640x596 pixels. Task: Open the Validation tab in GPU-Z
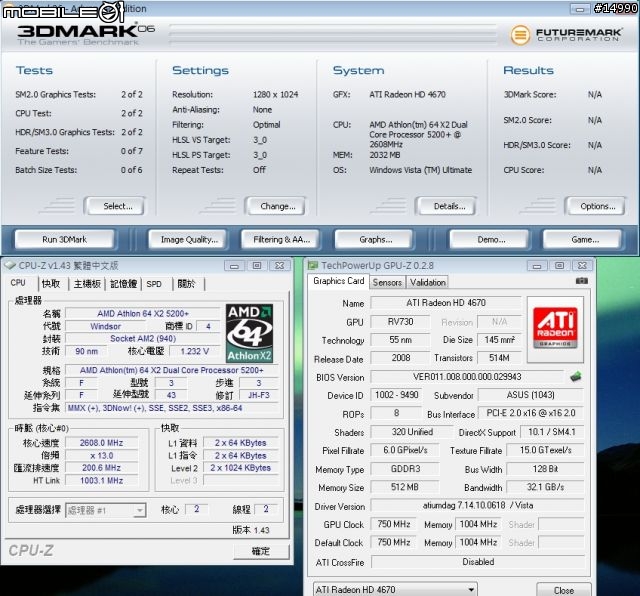point(427,282)
